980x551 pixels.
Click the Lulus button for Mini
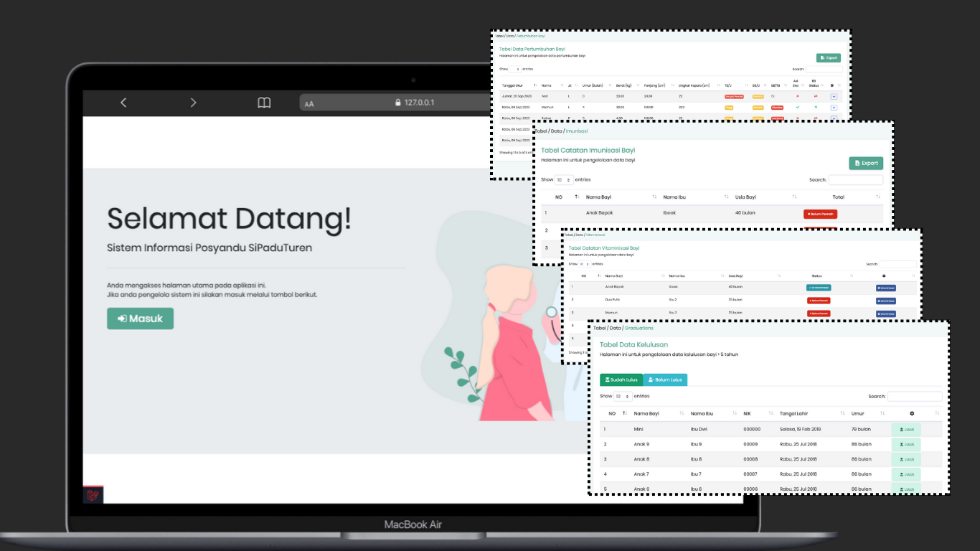point(907,430)
